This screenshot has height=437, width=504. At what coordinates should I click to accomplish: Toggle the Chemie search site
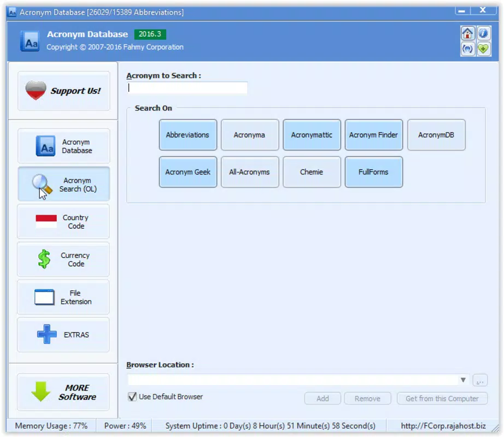312,172
